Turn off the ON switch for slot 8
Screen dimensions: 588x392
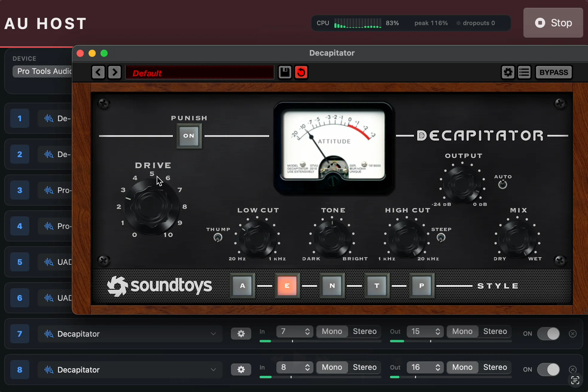pos(549,370)
